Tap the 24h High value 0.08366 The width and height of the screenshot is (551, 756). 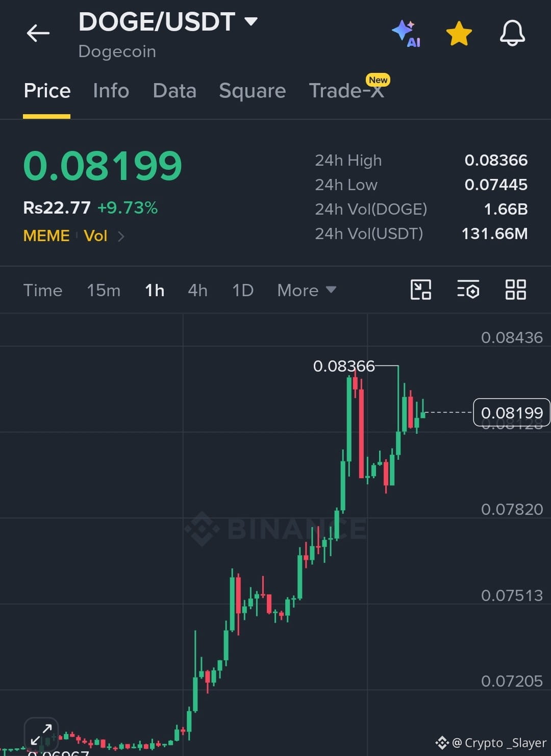(x=496, y=160)
